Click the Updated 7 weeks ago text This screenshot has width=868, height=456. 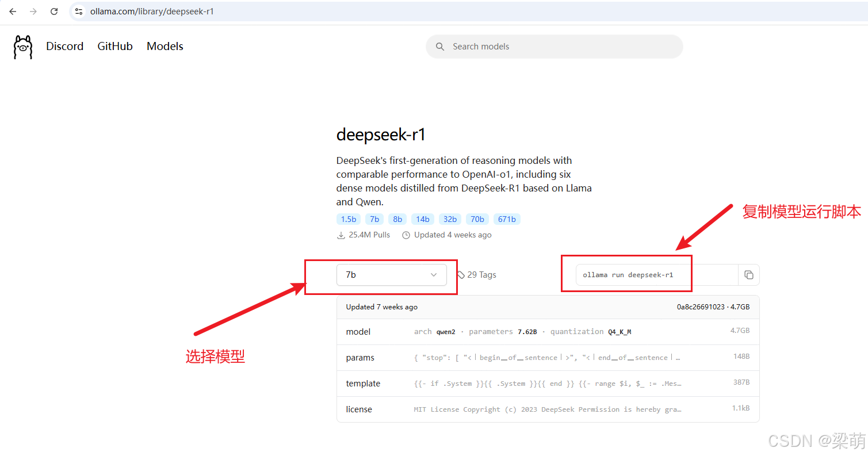[x=382, y=307]
